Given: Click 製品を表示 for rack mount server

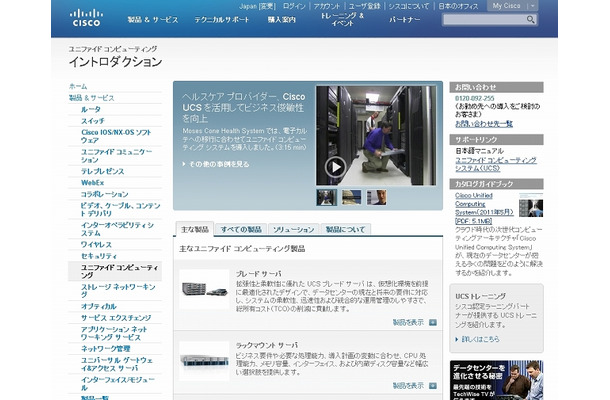Looking at the screenshot, I should tap(408, 386).
